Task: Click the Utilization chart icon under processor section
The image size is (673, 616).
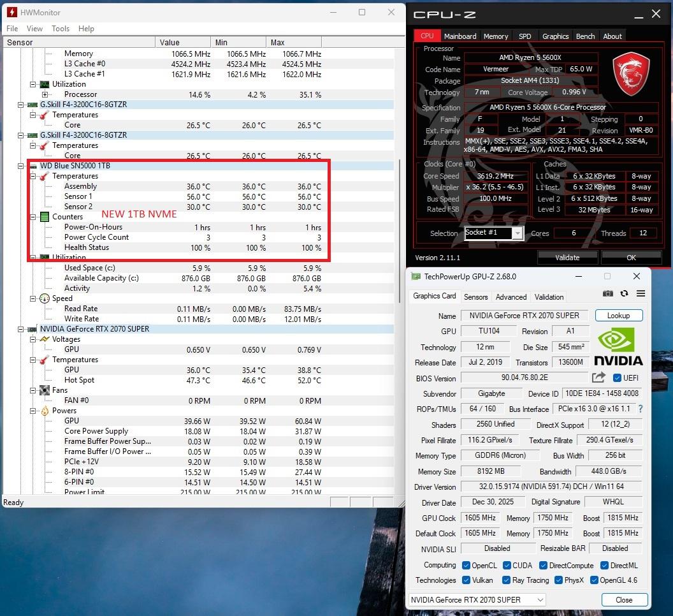Action: click(45, 84)
